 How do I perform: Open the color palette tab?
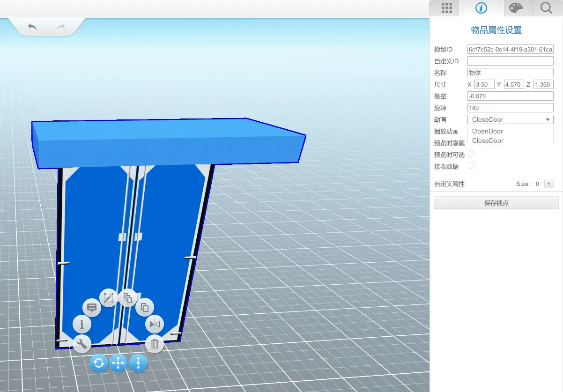click(515, 8)
